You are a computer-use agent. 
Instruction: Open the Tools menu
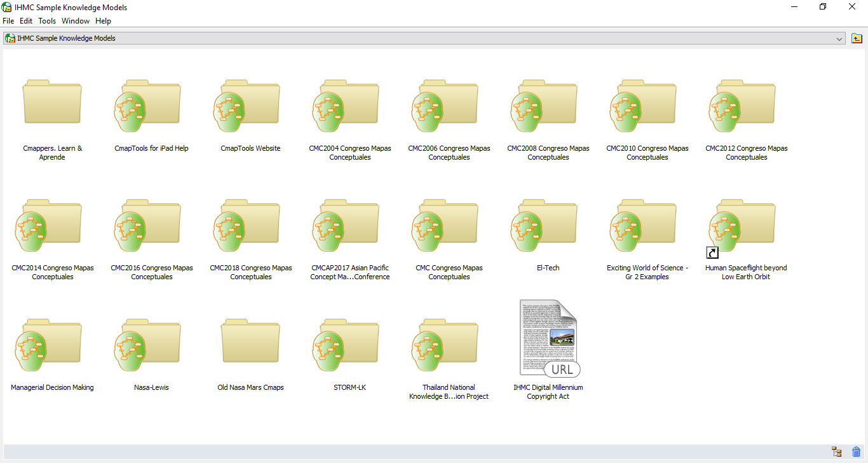47,21
